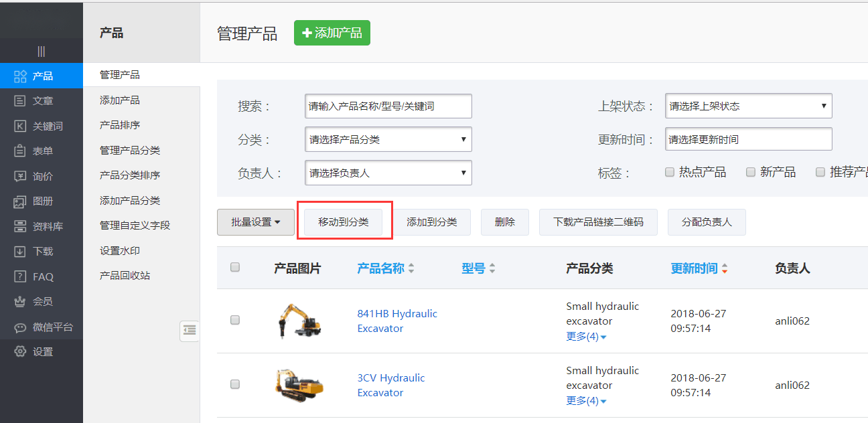Open the 下载 download icon
Screen dimensions: 868x423
[x=20, y=252]
